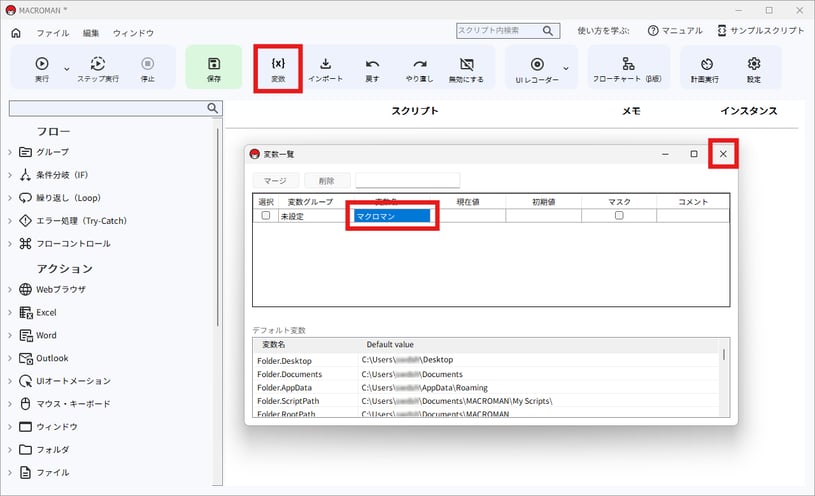
Task: Open dropdown arrow next to UIレコーダー
Action: (x=566, y=68)
